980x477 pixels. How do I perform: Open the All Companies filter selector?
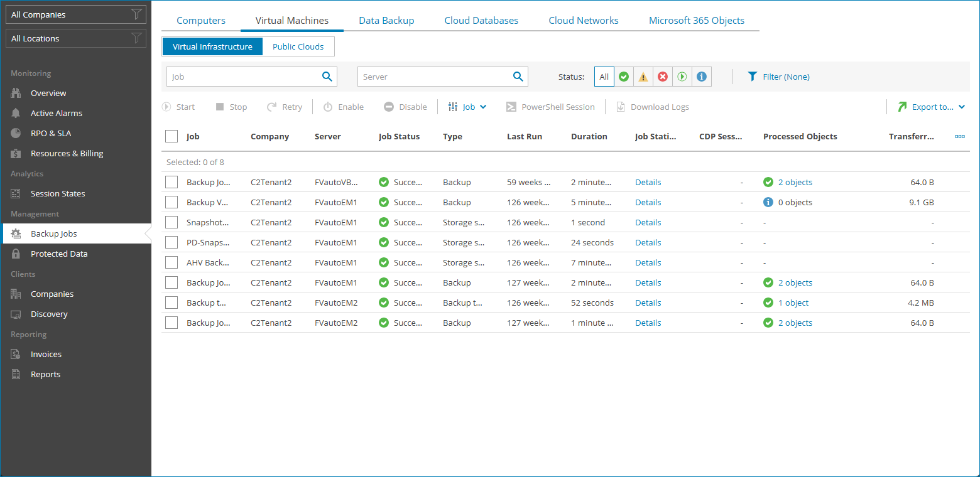coord(69,14)
